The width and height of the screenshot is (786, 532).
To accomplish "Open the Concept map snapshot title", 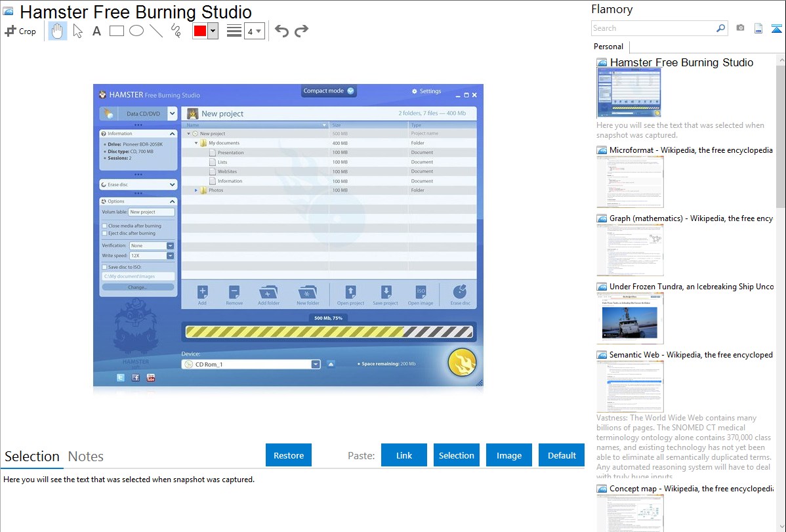I will (691, 488).
